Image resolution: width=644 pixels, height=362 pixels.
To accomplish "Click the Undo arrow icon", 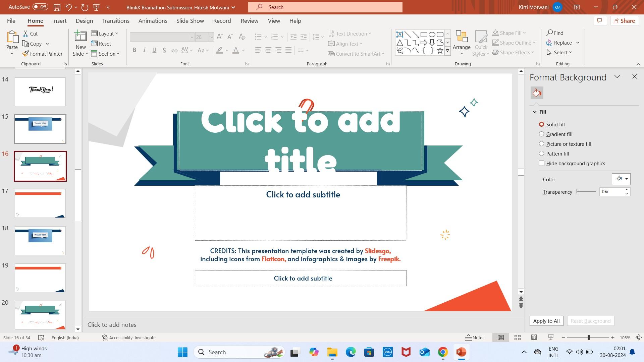I will tap(68, 7).
